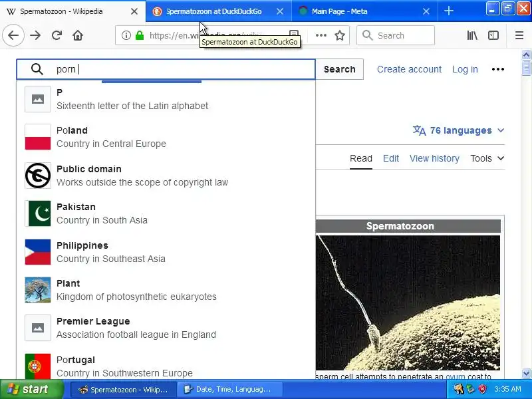Reload the current page
The width and height of the screenshot is (532, 399).
point(57,35)
